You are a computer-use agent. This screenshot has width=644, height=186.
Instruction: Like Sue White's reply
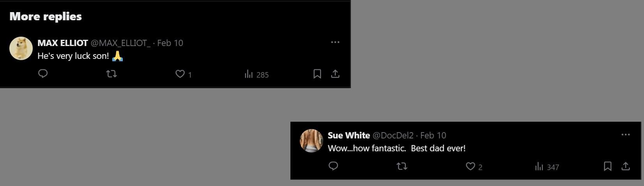[471, 167]
